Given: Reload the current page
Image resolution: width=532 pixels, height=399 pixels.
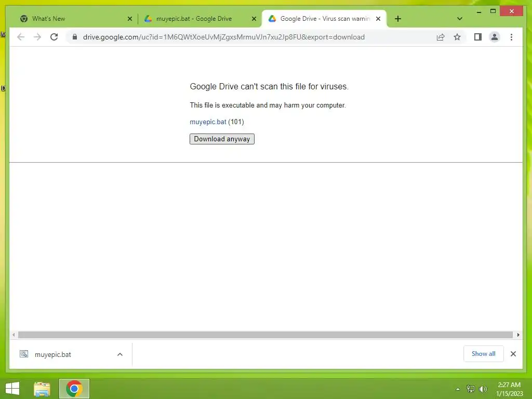Looking at the screenshot, I should pyautogui.click(x=54, y=37).
